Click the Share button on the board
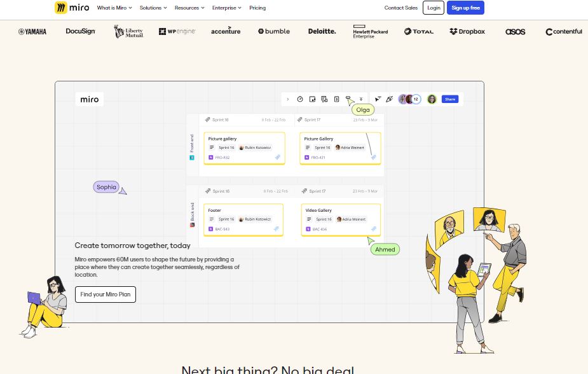This screenshot has height=374, width=588. tap(450, 99)
